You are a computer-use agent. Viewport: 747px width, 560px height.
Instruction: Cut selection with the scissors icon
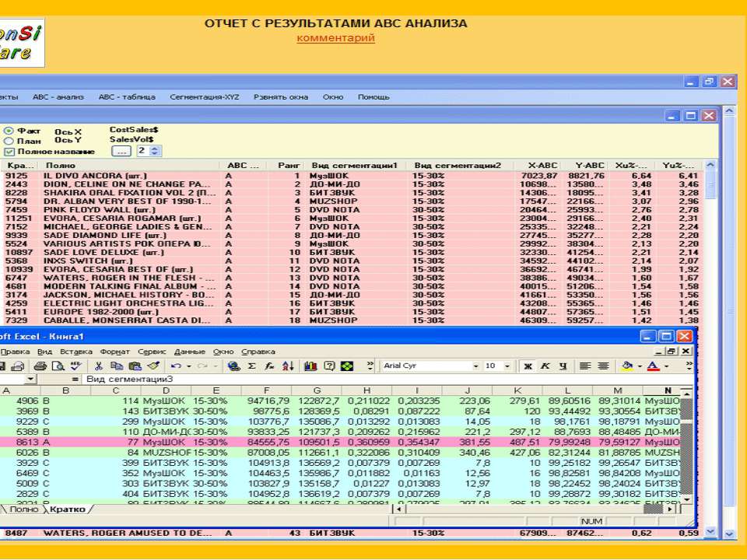[x=99, y=366]
